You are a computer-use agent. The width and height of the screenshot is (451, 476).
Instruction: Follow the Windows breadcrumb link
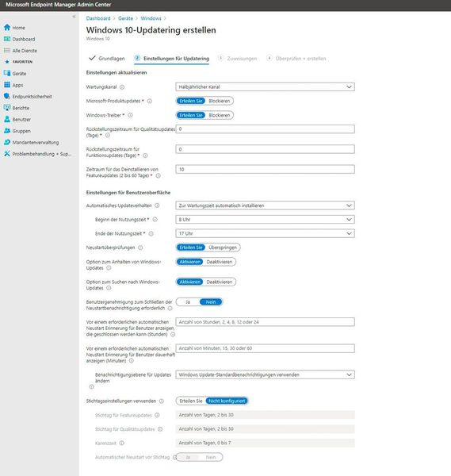coord(151,18)
